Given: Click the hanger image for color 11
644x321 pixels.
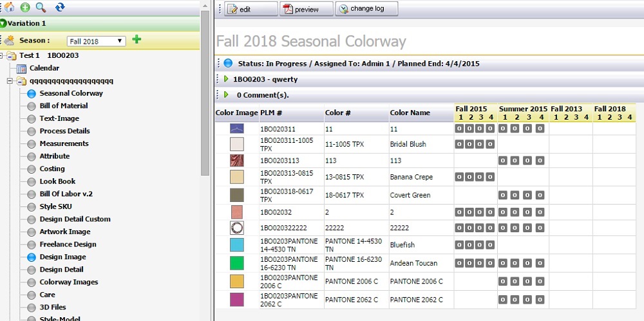Looking at the screenshot, I should point(237,129).
